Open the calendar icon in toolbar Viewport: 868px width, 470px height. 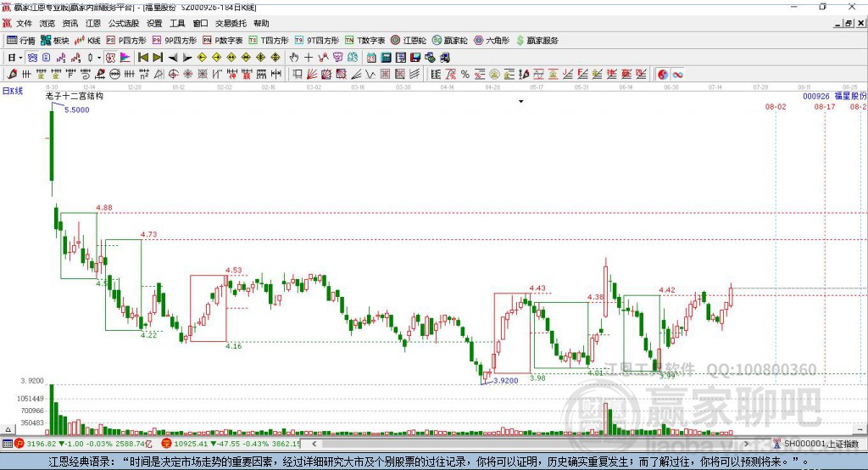[371, 58]
